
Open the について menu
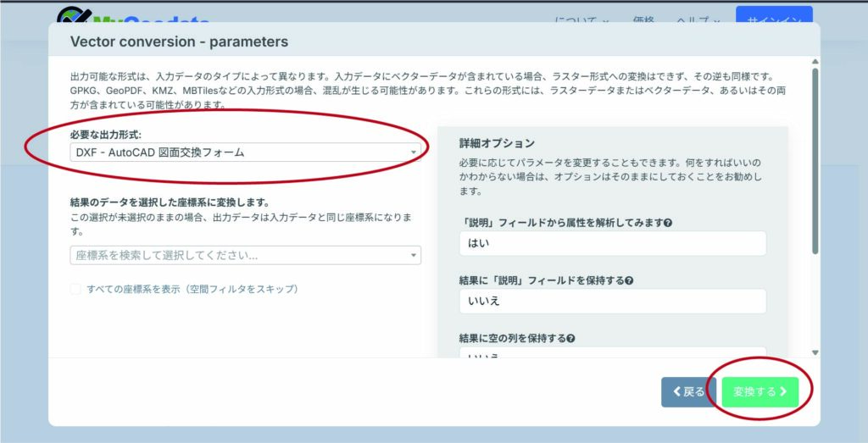(x=581, y=21)
